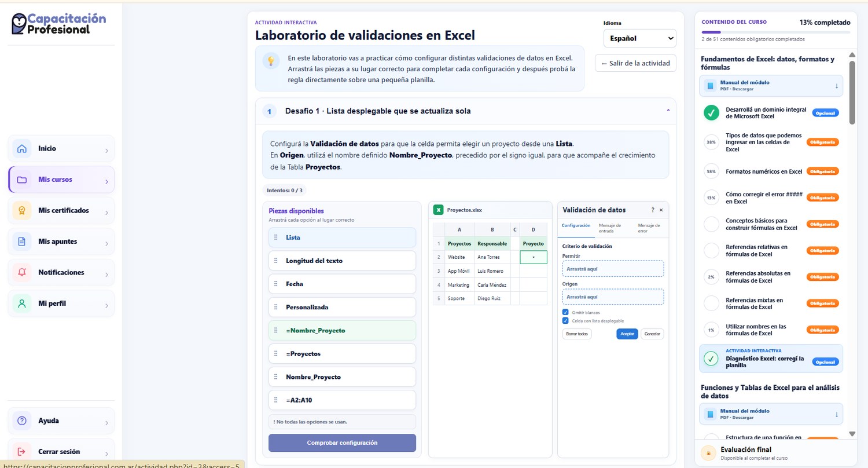The image size is (868, 468).
Task: Click Salir de la actividad button
Action: tap(635, 63)
